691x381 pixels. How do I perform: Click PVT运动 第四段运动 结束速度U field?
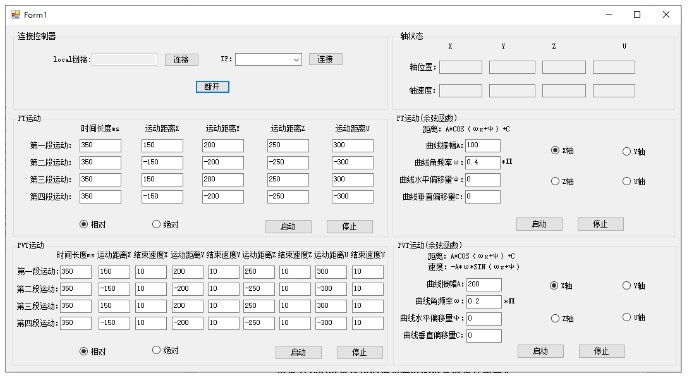coord(368,323)
